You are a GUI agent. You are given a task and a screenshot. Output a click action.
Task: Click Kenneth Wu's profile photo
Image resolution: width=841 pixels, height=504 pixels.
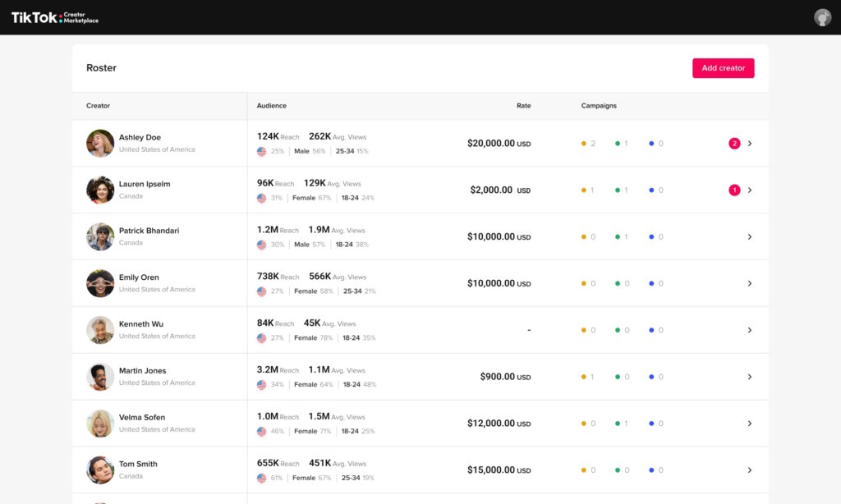99,329
